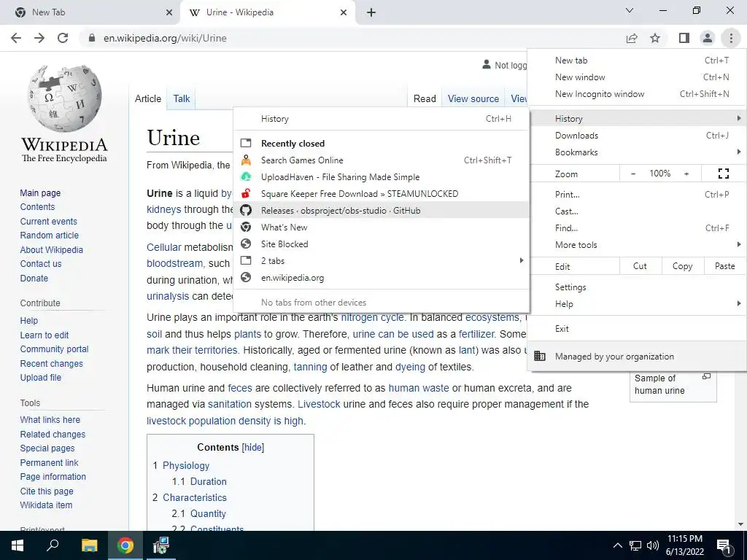Reload the Urine Wikipedia page
The height and width of the screenshot is (560, 747).
coord(63,38)
